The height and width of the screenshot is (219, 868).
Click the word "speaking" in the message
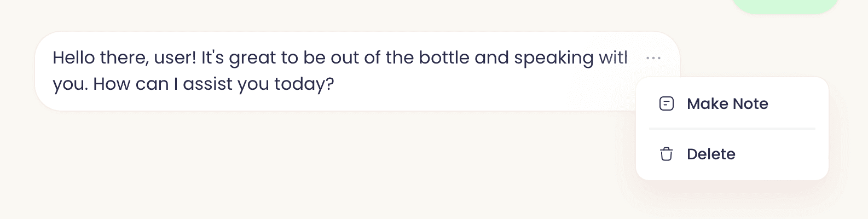[x=553, y=58]
